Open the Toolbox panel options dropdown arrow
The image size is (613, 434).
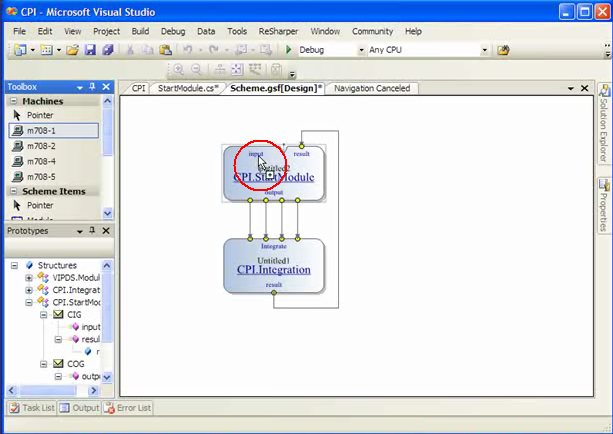click(80, 87)
